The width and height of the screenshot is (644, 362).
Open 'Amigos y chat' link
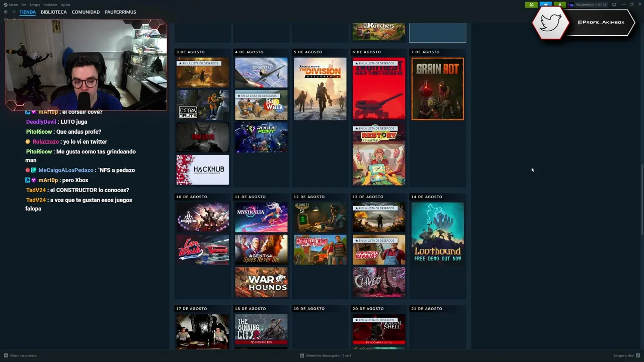click(x=624, y=355)
